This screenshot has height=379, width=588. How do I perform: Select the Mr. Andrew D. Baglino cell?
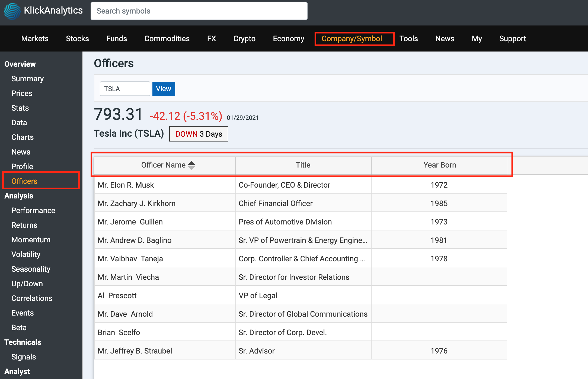tap(165, 240)
